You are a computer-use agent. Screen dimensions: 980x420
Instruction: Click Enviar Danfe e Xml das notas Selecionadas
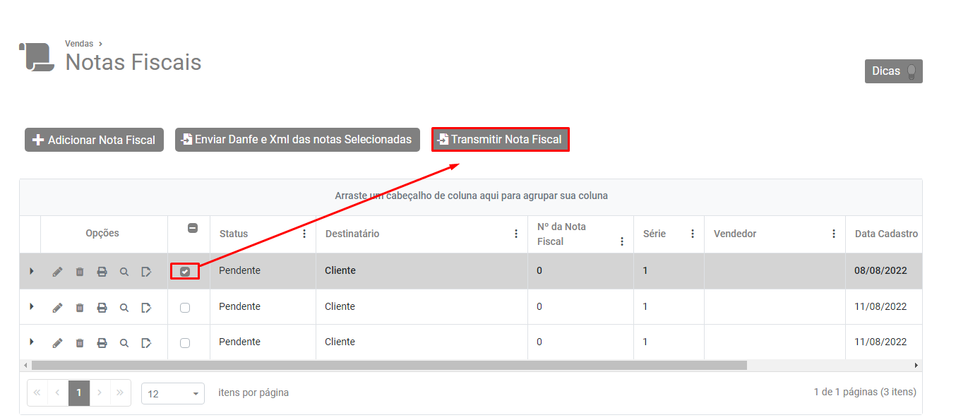[x=297, y=140]
